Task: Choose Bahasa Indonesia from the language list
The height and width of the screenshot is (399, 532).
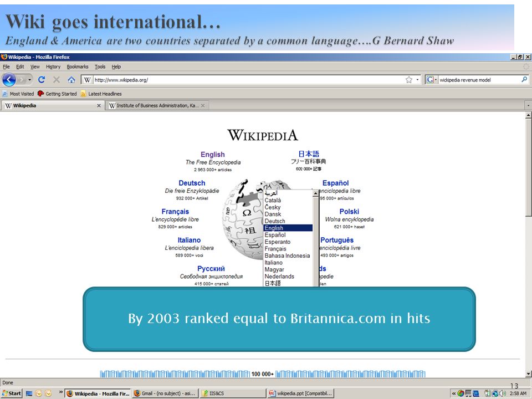Action: (x=288, y=255)
